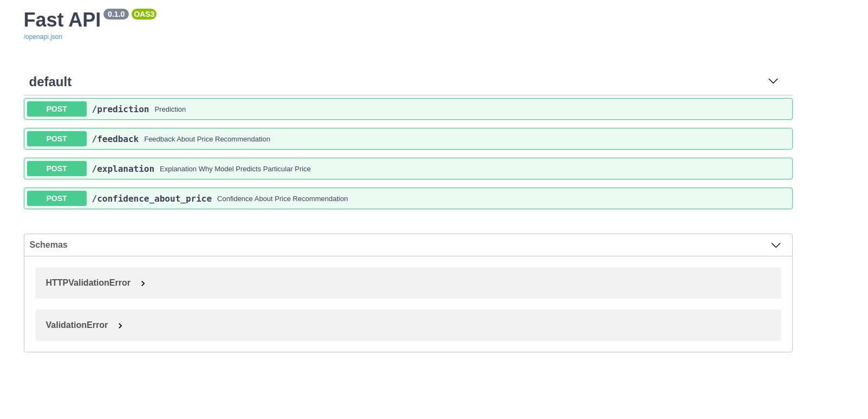The height and width of the screenshot is (419, 868).
Task: Click the Fast API title
Action: click(x=62, y=20)
